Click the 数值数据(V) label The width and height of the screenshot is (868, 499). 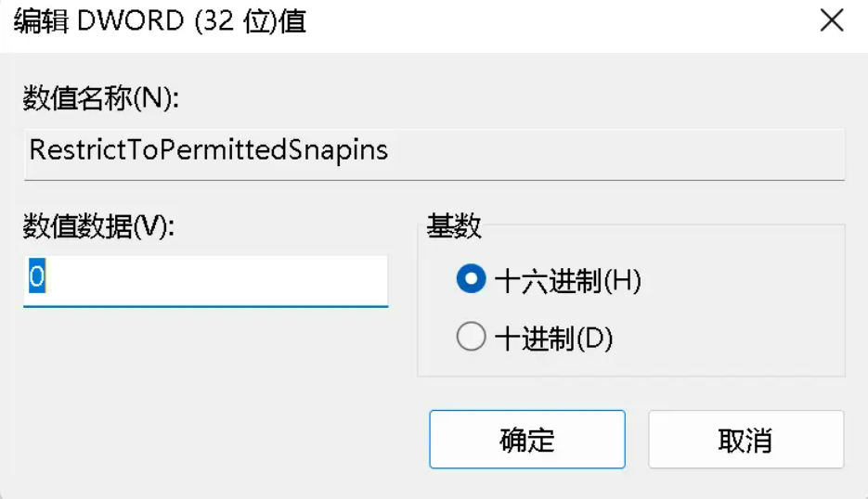tap(99, 227)
